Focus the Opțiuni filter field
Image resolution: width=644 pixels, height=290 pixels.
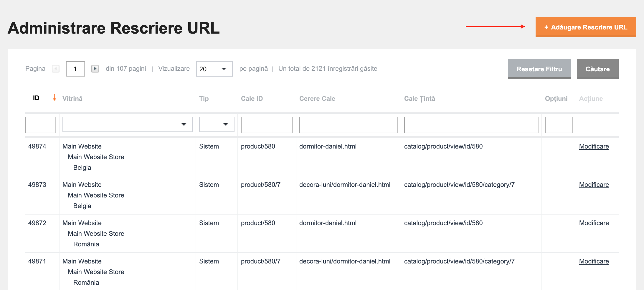[x=559, y=125]
